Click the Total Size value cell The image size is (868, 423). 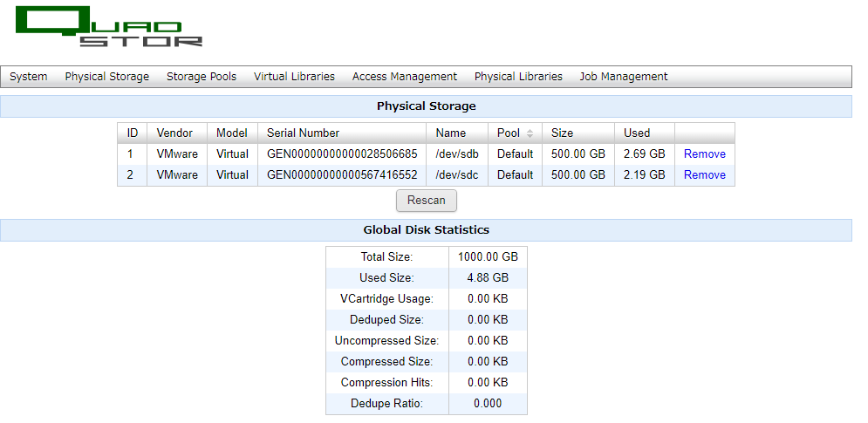[x=488, y=257]
